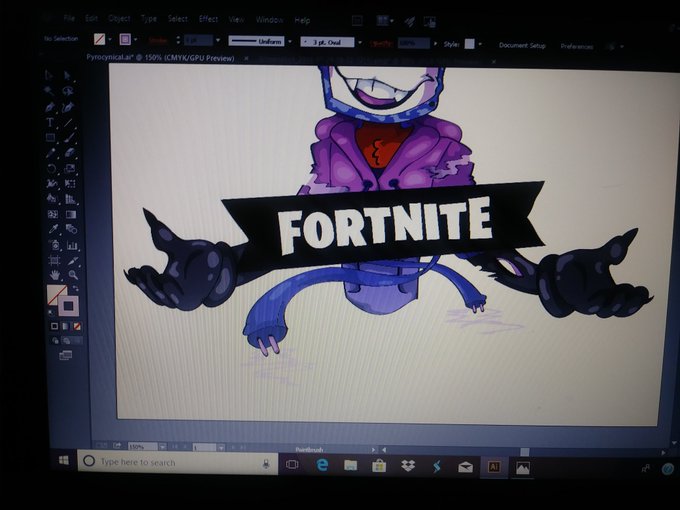Enable Draw Behind mode

[x=66, y=341]
